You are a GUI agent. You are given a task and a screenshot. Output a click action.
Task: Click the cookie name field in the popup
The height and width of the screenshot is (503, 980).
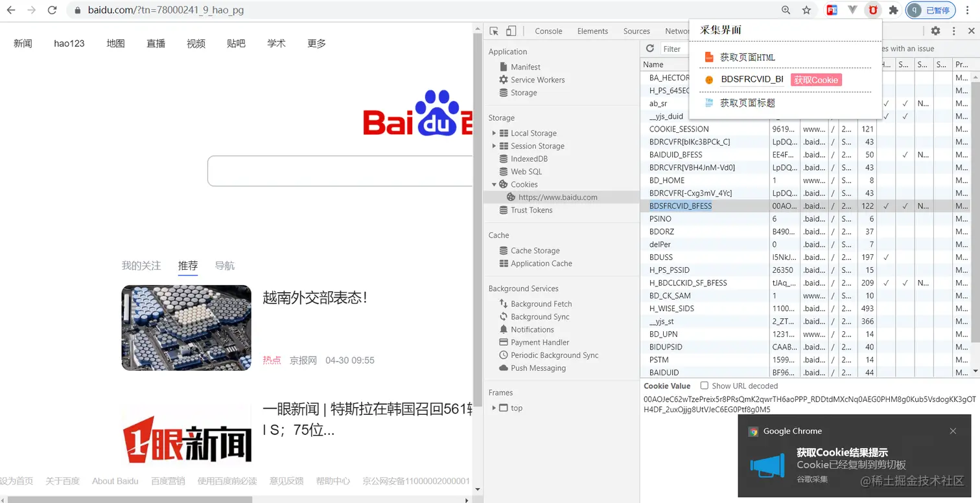(752, 80)
